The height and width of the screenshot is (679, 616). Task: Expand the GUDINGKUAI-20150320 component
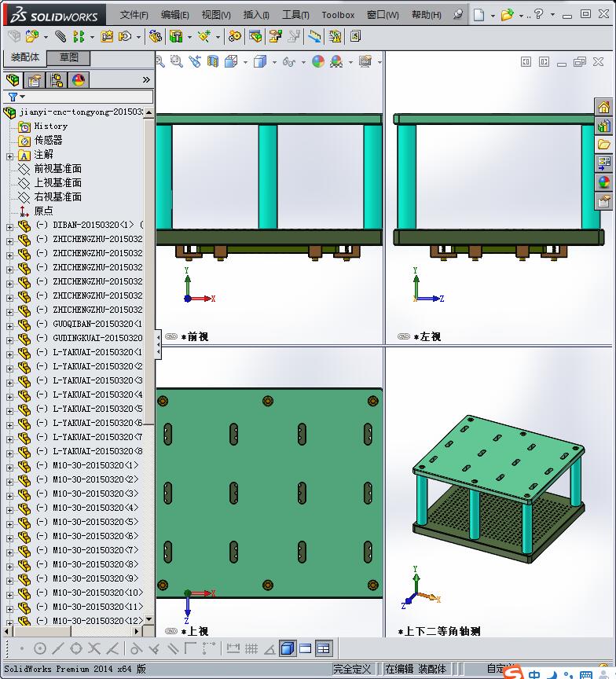pyautogui.click(x=9, y=340)
